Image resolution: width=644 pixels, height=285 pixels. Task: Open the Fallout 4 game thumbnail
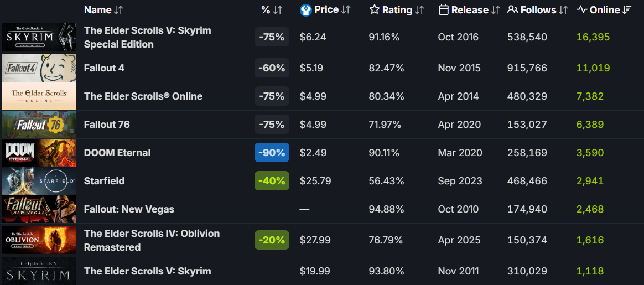[39, 68]
